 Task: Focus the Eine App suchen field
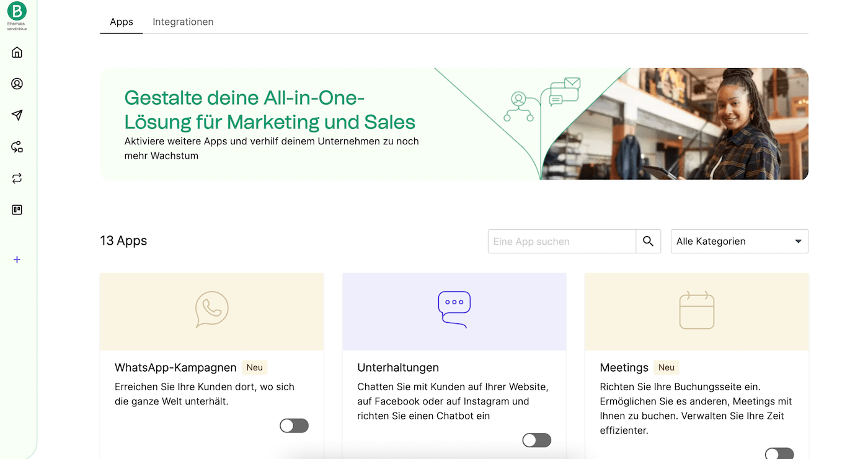[x=562, y=242]
